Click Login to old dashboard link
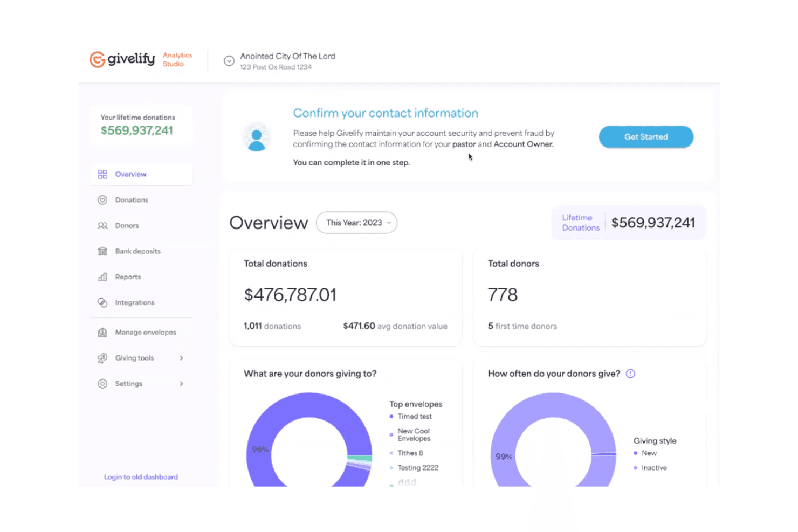This screenshot has height=532, width=798. tap(141, 477)
